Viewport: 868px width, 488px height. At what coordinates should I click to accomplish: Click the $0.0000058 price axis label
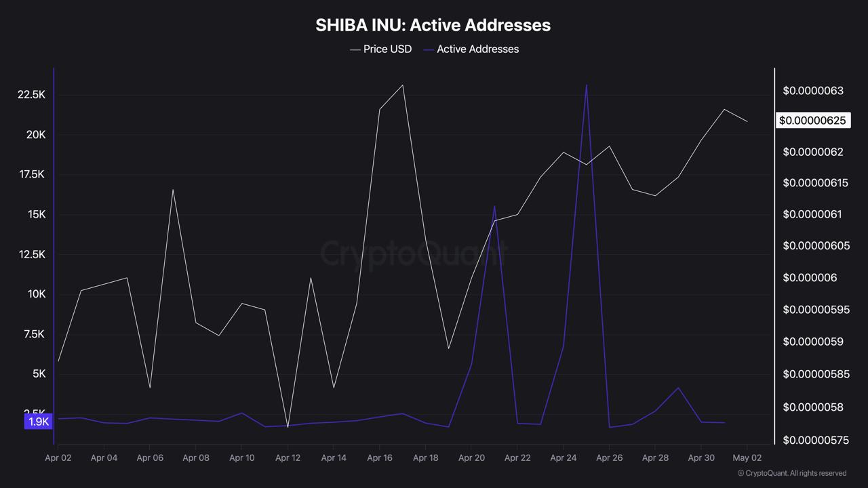813,407
